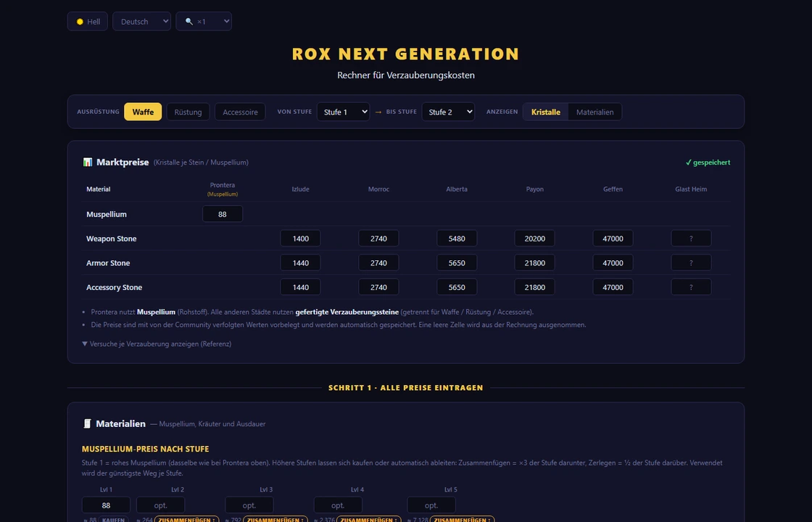Select Rüstung equipment type
This screenshot has width=812, height=522.
(188, 112)
